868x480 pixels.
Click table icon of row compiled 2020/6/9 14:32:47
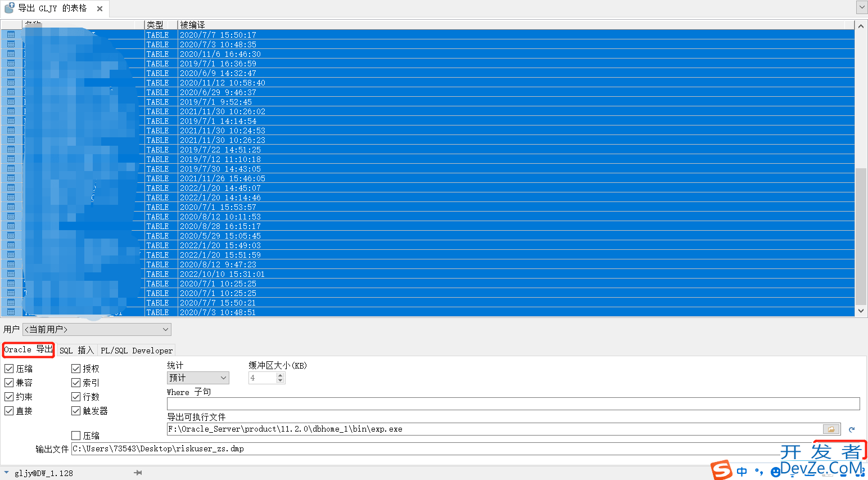click(x=10, y=73)
